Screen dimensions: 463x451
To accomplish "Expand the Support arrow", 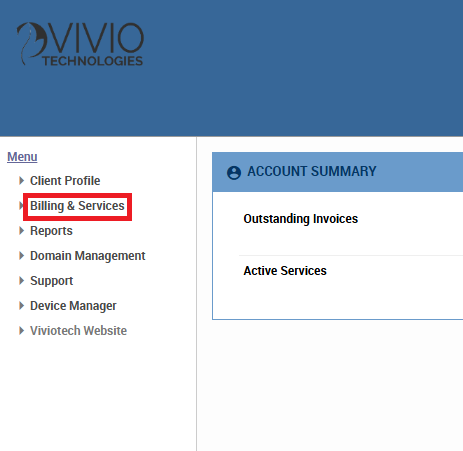I will tap(21, 281).
